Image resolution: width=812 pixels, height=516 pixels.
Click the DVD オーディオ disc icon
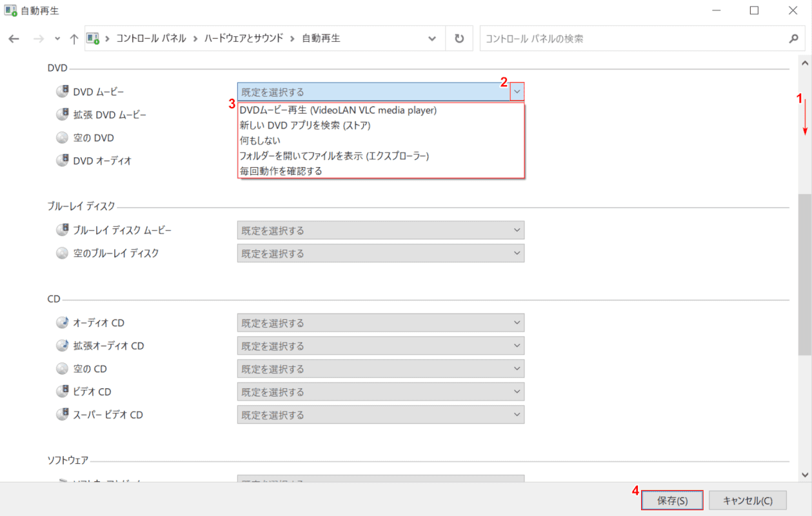pyautogui.click(x=62, y=161)
